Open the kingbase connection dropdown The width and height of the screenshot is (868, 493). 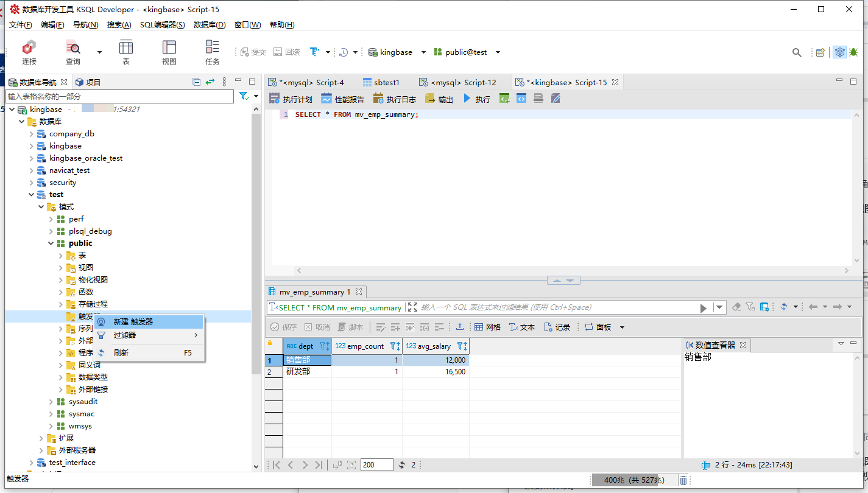pyautogui.click(x=423, y=52)
